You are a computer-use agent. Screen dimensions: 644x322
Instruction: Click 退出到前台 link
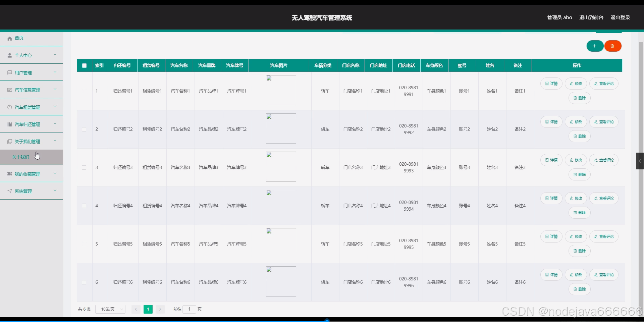tap(591, 17)
